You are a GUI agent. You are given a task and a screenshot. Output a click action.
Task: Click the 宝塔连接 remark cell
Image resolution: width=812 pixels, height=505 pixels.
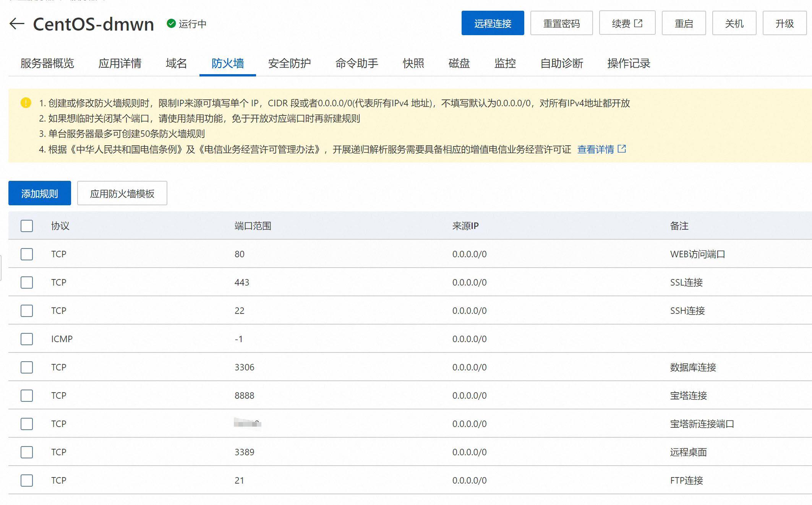pos(688,395)
